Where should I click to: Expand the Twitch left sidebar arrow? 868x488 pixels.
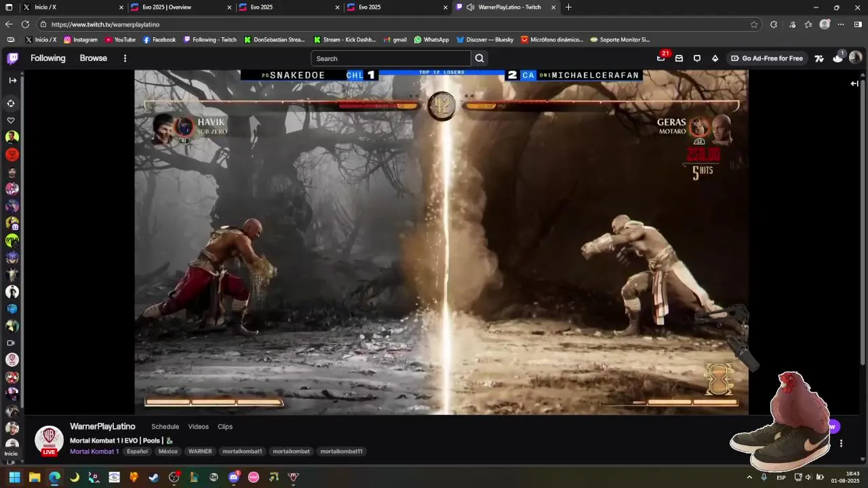click(x=13, y=80)
